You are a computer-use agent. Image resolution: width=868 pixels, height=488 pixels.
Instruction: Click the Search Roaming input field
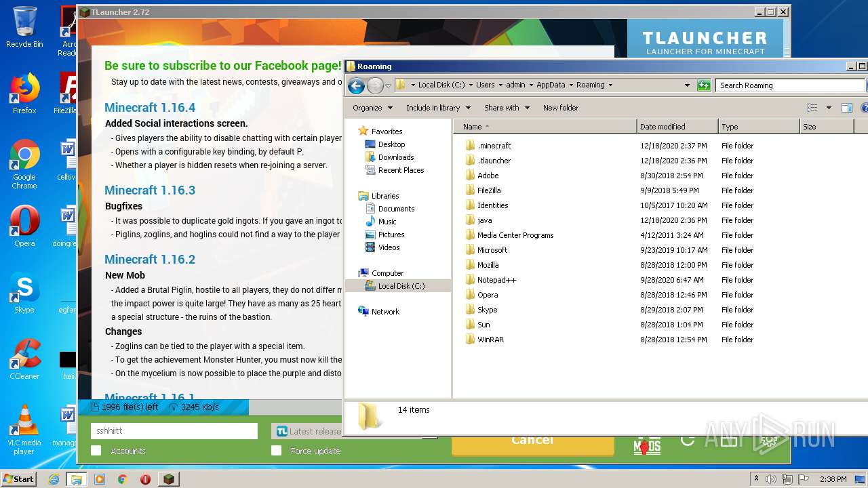tap(789, 85)
